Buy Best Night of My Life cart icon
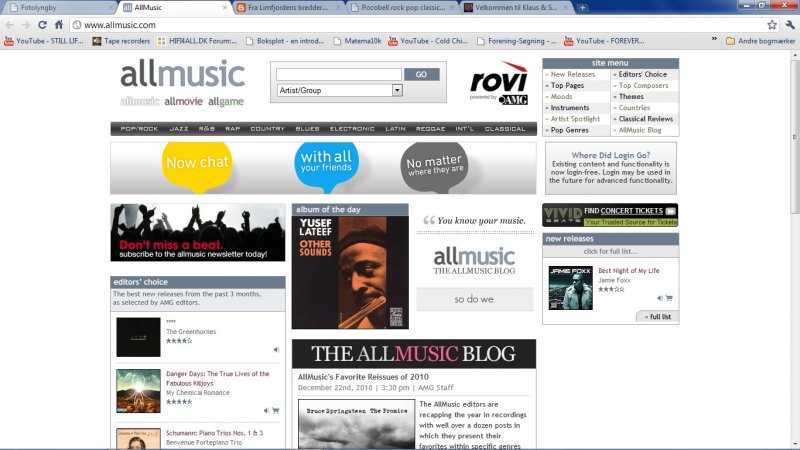This screenshot has width=800, height=450. pyautogui.click(x=669, y=298)
